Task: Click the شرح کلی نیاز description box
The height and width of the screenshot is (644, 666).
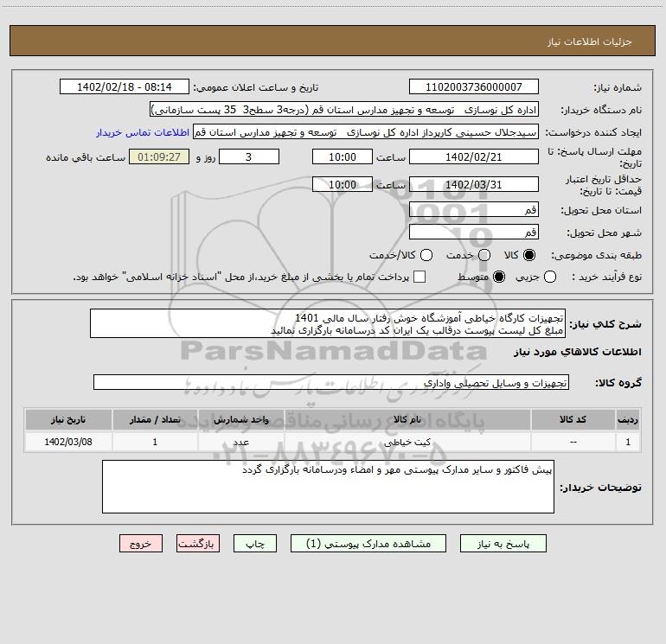Action: point(328,323)
